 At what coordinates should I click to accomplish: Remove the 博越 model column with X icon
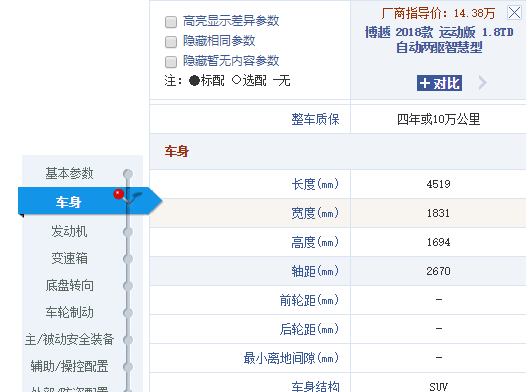(x=514, y=13)
